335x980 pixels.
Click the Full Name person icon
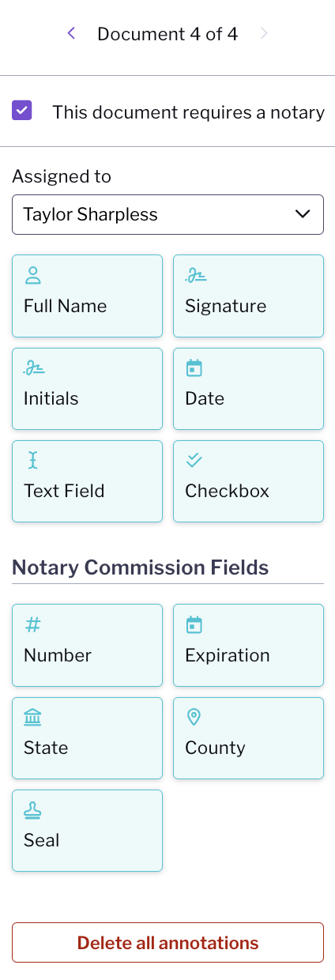click(x=33, y=276)
